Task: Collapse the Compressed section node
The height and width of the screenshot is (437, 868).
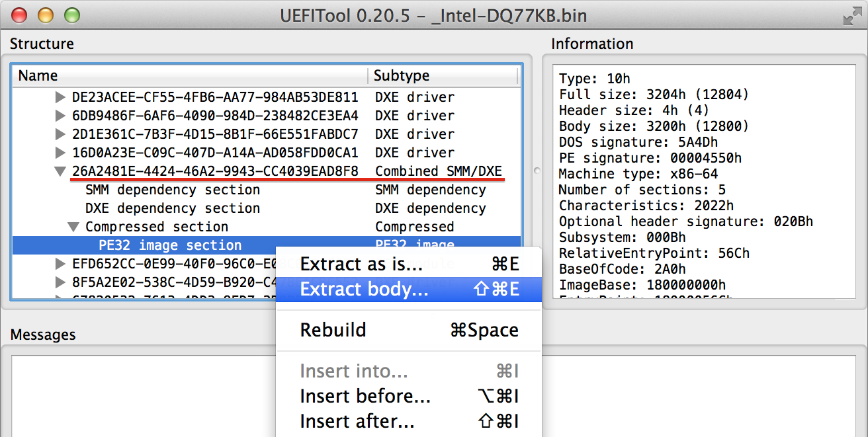Action: coord(74,227)
